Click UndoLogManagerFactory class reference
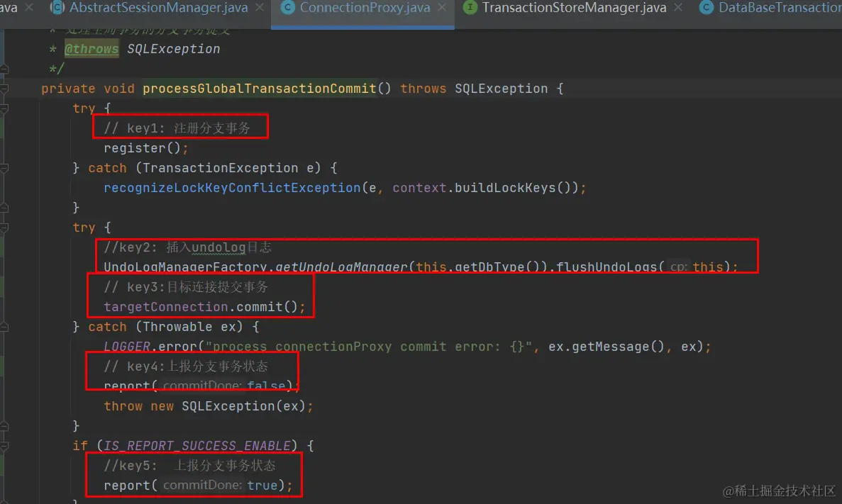 pyautogui.click(x=185, y=267)
